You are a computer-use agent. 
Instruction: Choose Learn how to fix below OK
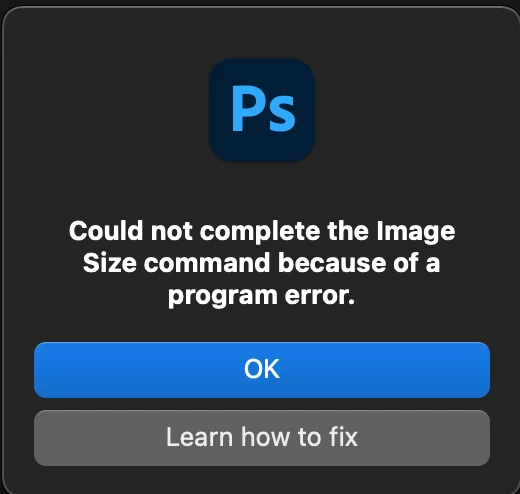click(262, 438)
